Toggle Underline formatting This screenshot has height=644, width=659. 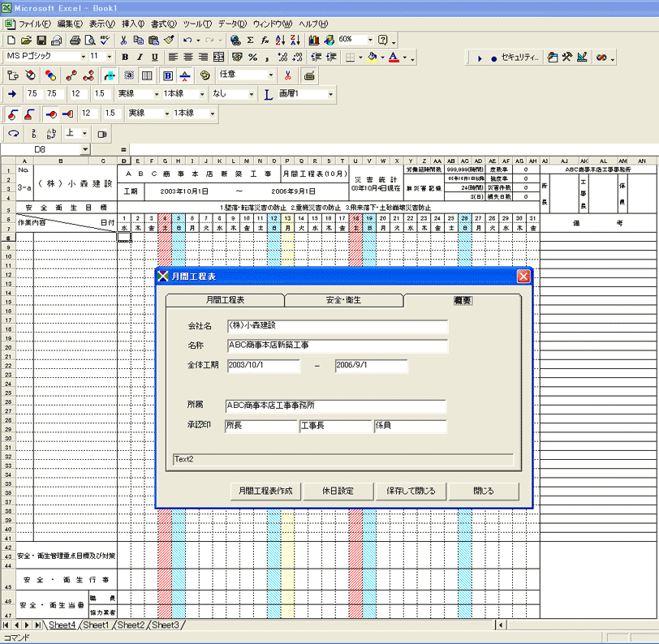[155, 57]
